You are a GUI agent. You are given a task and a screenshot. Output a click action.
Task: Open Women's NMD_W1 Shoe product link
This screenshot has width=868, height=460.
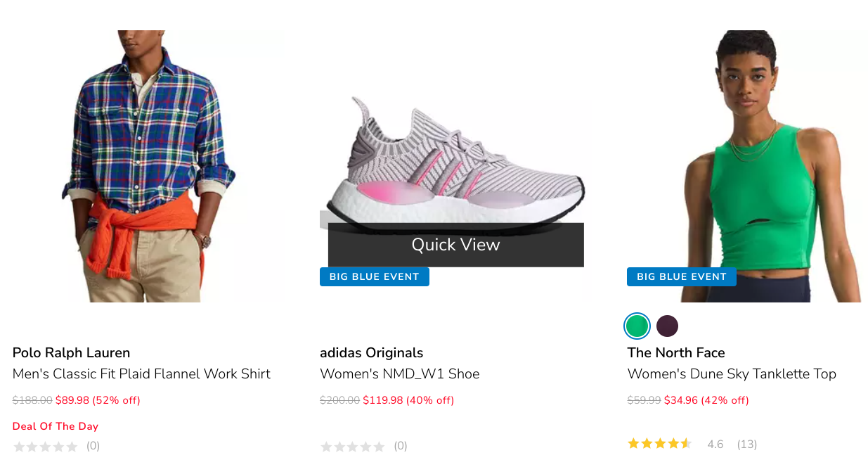[399, 373]
